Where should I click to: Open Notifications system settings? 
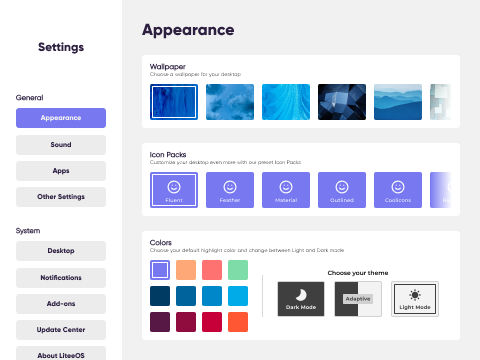[x=61, y=278]
